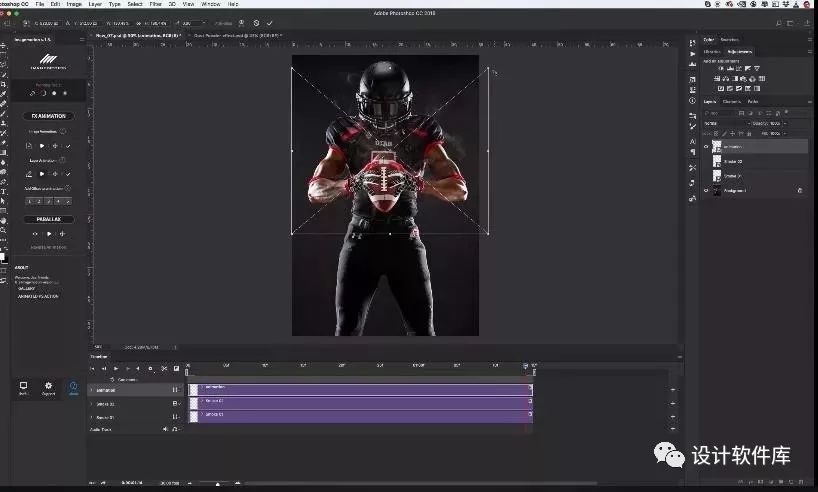Open the collapsed Histogram panel icon
Viewport: 818px width, 492px height.
pos(692,64)
